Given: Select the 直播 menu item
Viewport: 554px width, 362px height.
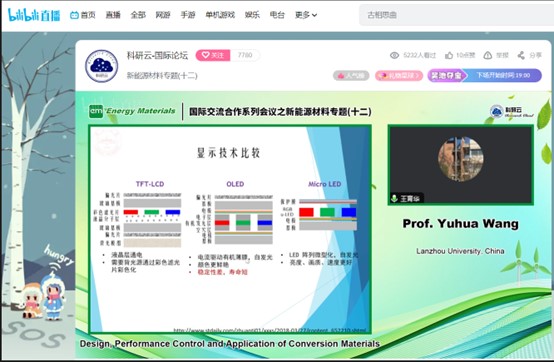Looking at the screenshot, I should coord(113,15).
